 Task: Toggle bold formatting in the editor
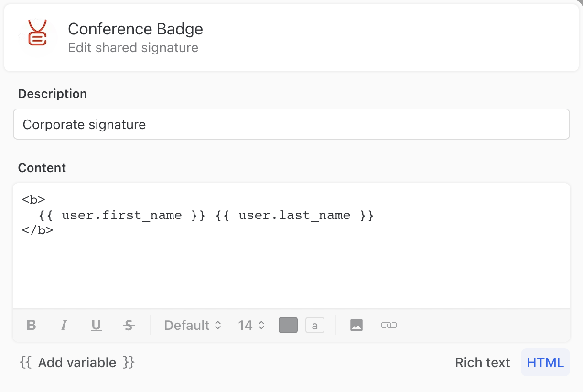[31, 325]
